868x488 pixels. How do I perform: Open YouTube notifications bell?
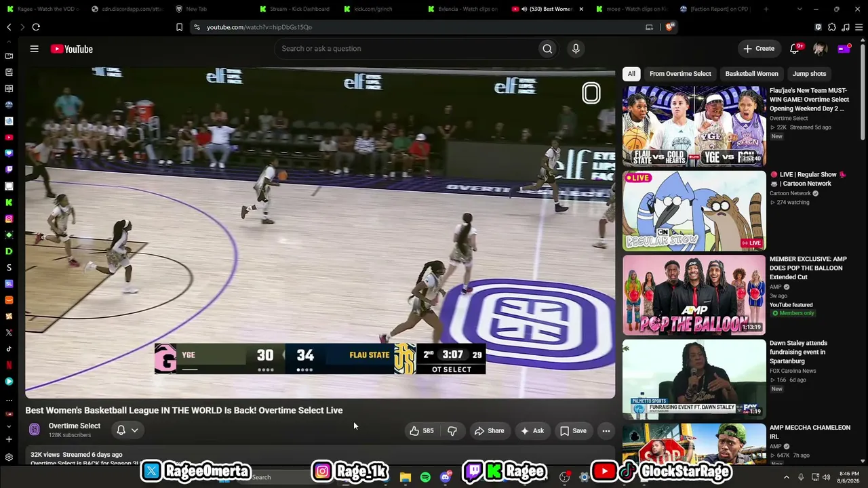(795, 49)
